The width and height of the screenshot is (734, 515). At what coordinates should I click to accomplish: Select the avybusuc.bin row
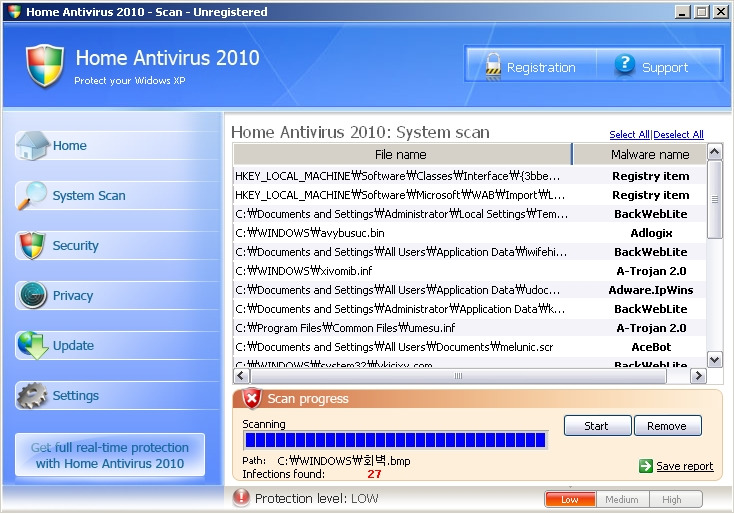tap(470, 233)
